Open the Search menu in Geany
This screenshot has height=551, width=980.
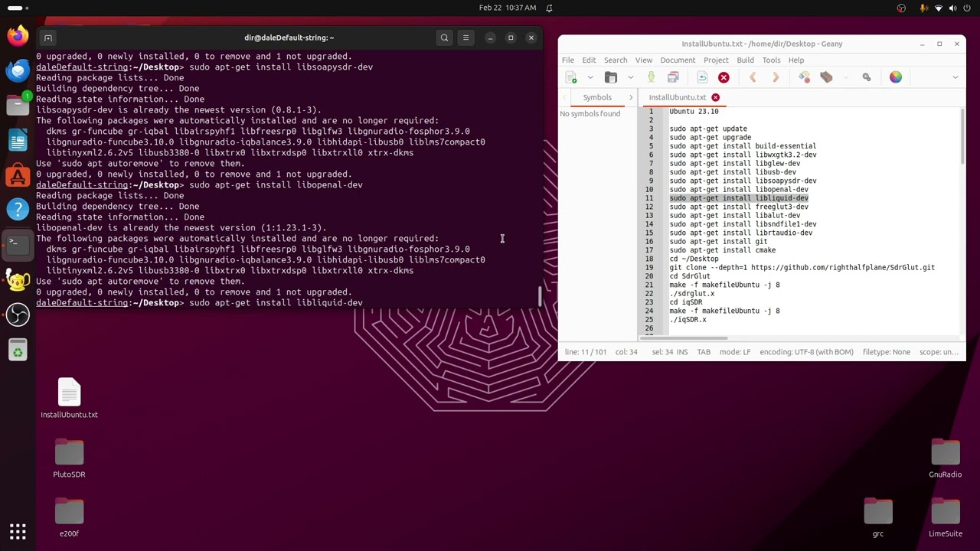(616, 60)
